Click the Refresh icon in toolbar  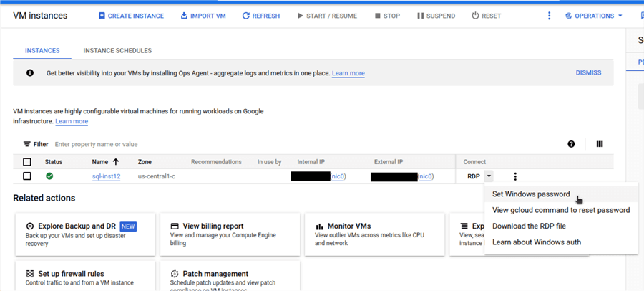[x=246, y=16]
